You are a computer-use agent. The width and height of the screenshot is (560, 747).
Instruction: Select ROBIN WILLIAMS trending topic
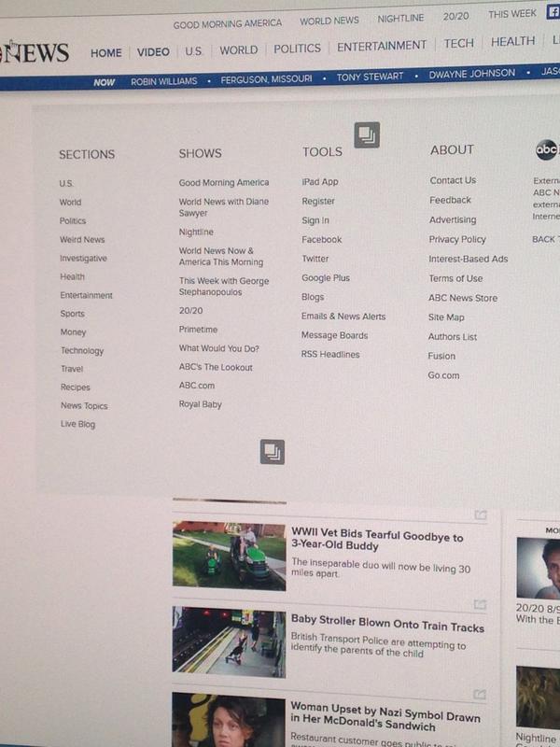coord(164,81)
